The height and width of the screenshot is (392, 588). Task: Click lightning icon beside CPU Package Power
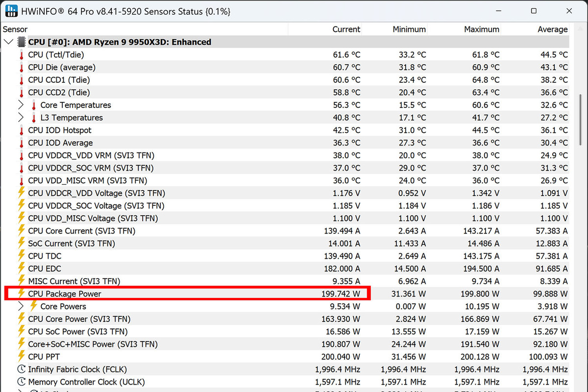point(22,294)
